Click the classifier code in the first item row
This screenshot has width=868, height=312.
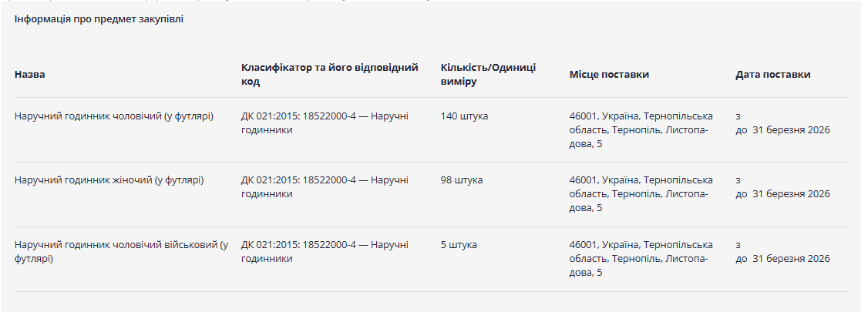click(x=325, y=123)
